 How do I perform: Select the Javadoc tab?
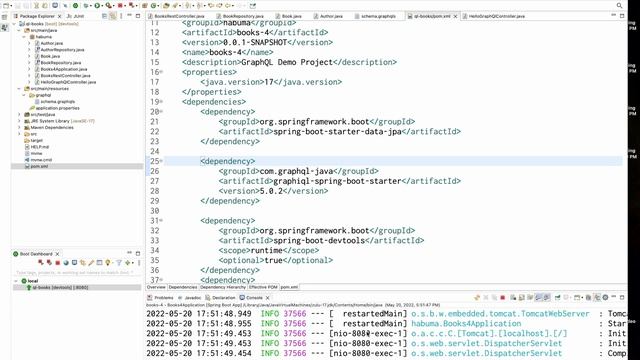[x=190, y=298]
